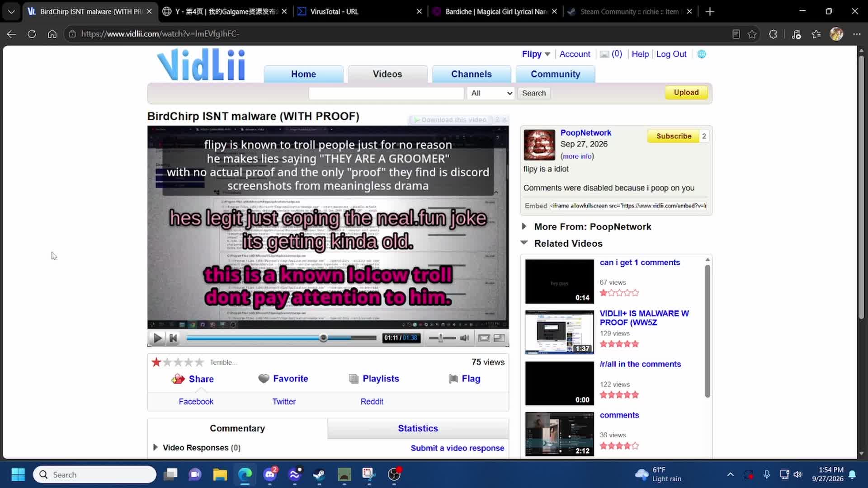Go to the Home tab
Image resolution: width=868 pixels, height=488 pixels.
[x=303, y=74]
